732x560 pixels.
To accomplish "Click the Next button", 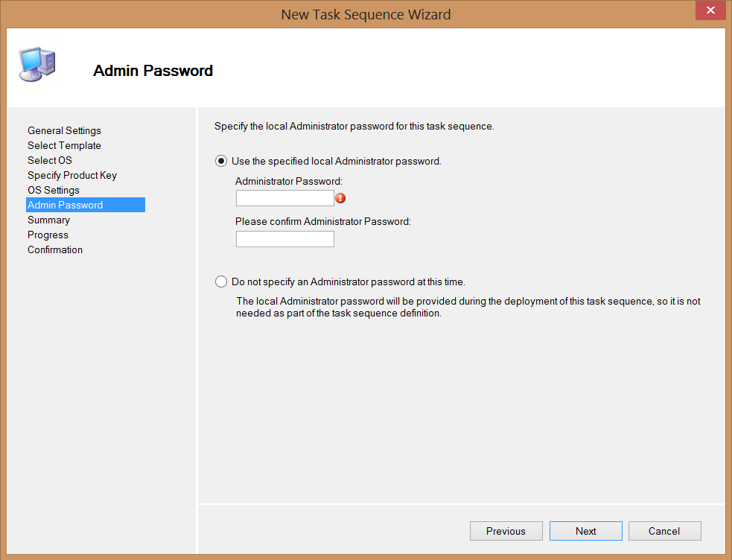I will [x=585, y=531].
